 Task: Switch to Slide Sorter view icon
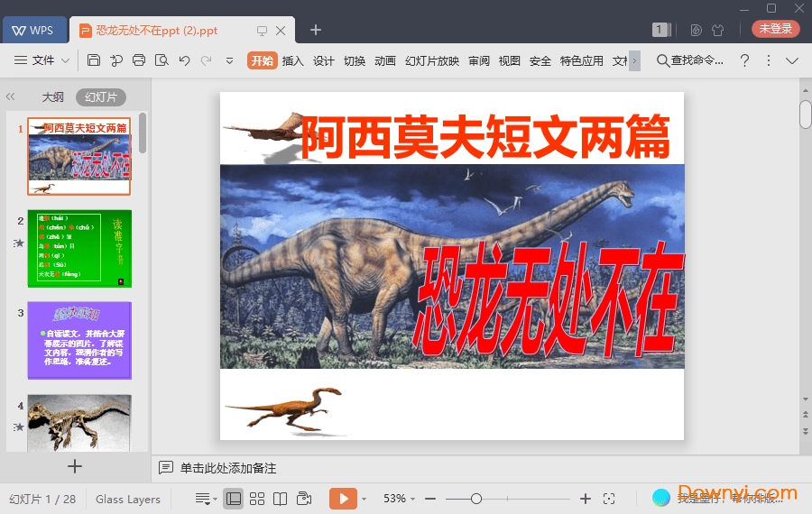click(257, 499)
